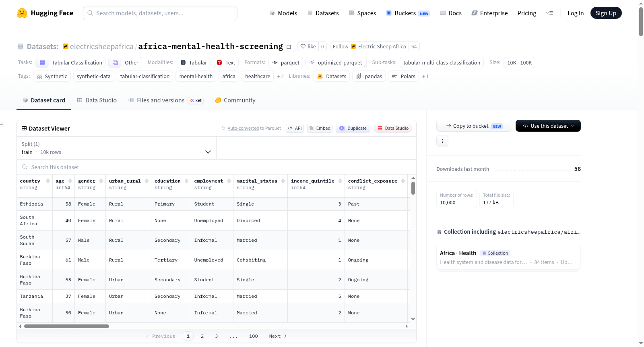644x347 pixels.
Task: Go to page 2 of the table
Action: (x=202, y=336)
